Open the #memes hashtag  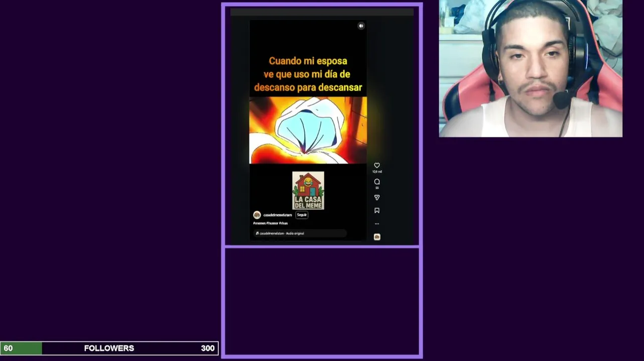point(260,223)
